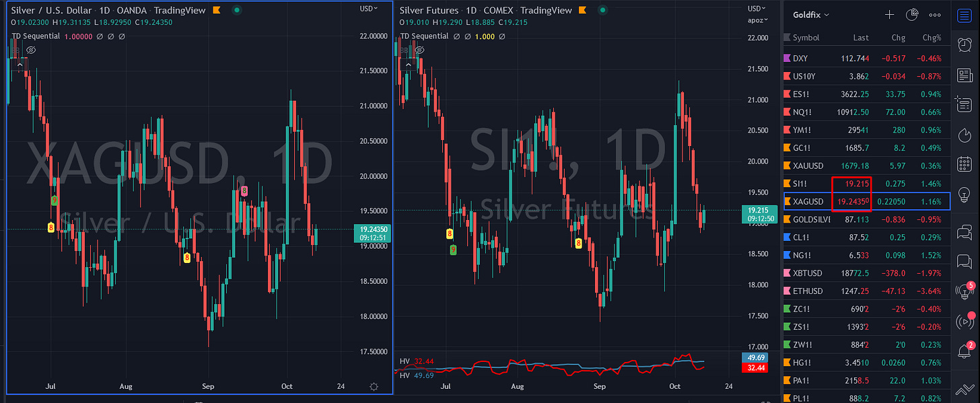Screen dimensions: 980x403
Task: Click the HV 49.69 indicator legend
Action: point(416,375)
